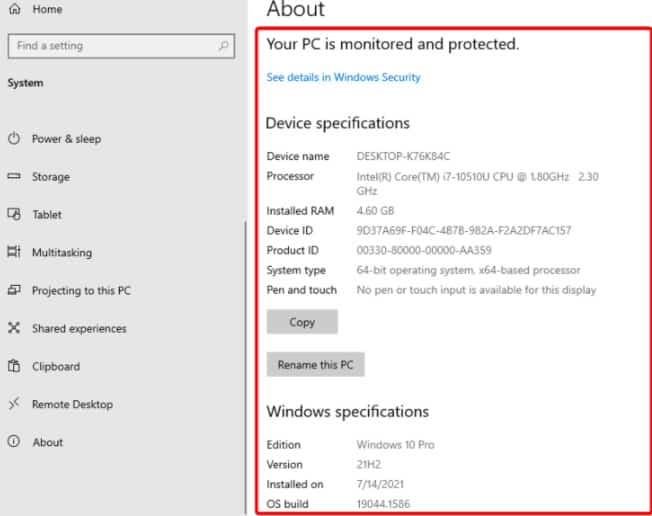Click the Home icon in sidebar
The width and height of the screenshot is (652, 516).
pyautogui.click(x=15, y=9)
